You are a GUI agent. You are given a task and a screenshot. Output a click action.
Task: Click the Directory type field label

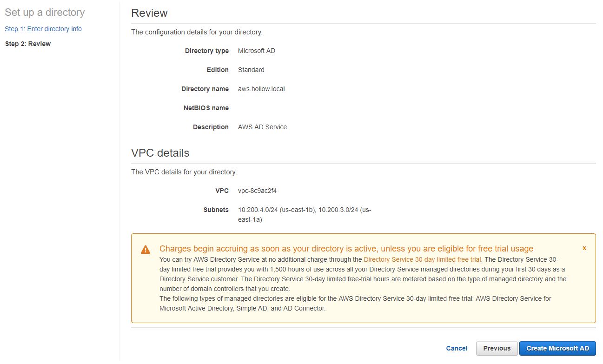click(x=206, y=51)
